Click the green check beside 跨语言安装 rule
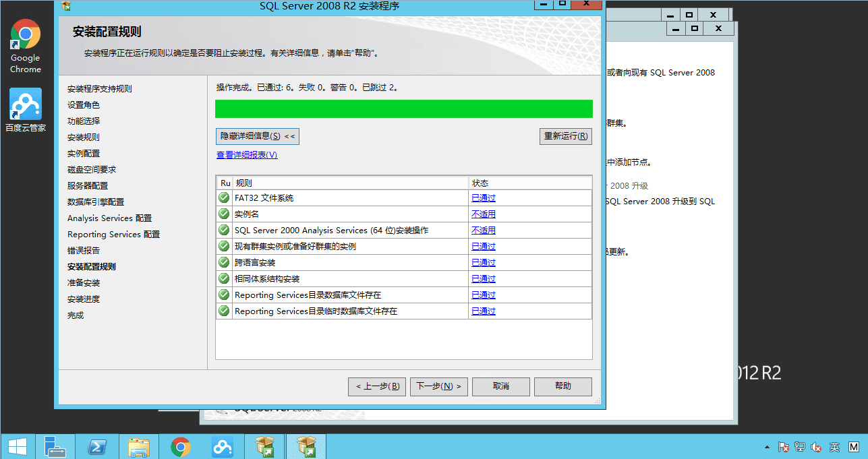The width and height of the screenshot is (868, 459). point(223,262)
